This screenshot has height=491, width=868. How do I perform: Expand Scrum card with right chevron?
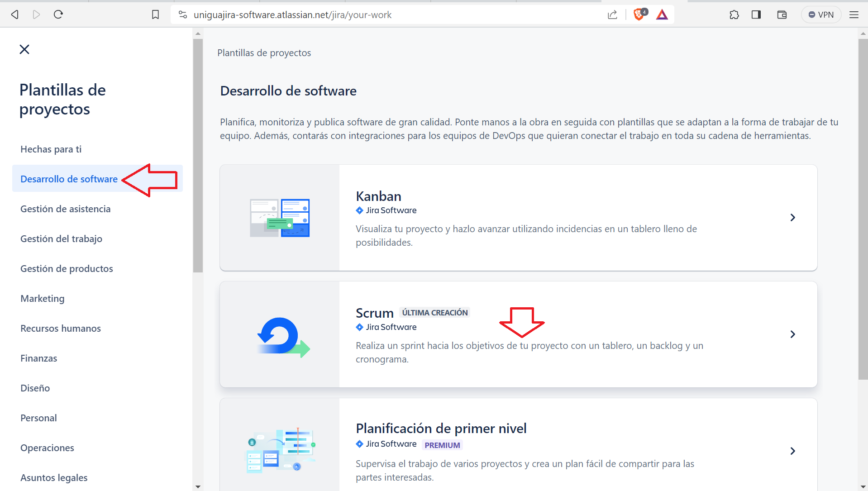click(793, 334)
